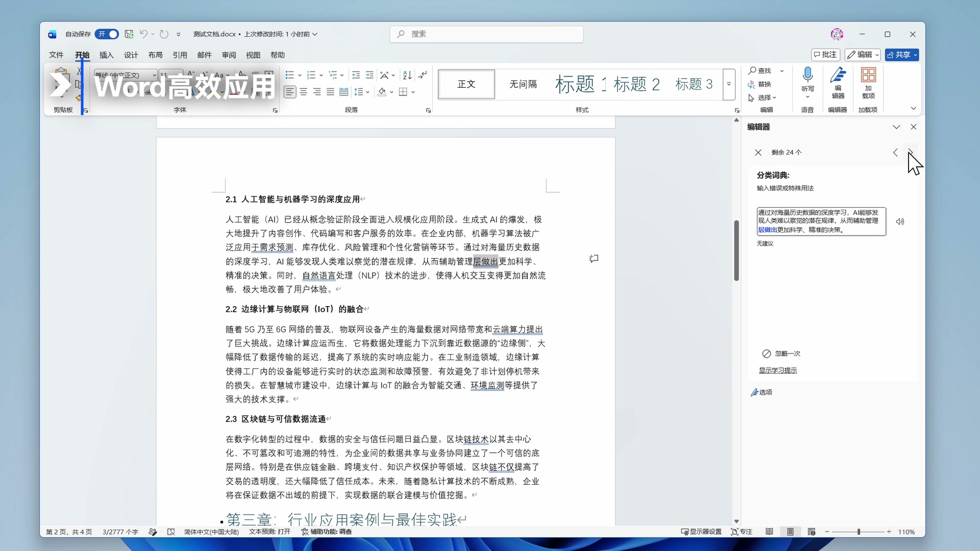Viewport: 980px width, 551px height.
Task: Apply the 标题 2 style
Action: tap(636, 84)
